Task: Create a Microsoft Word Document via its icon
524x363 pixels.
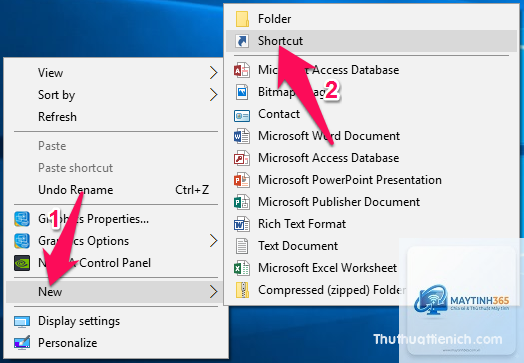Action: tap(242, 136)
